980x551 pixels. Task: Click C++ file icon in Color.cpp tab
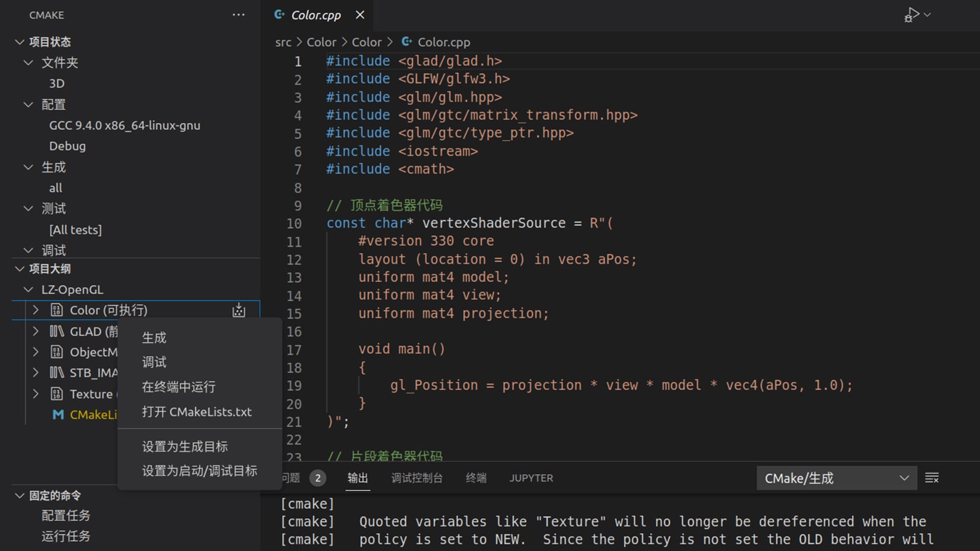click(x=279, y=15)
